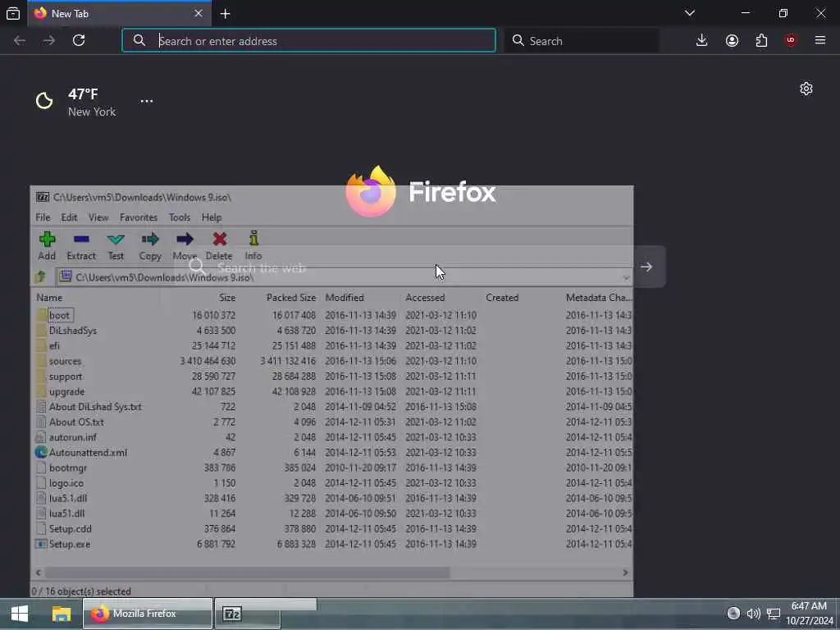Focus the Firefox address bar
The image size is (840, 630).
(x=308, y=41)
